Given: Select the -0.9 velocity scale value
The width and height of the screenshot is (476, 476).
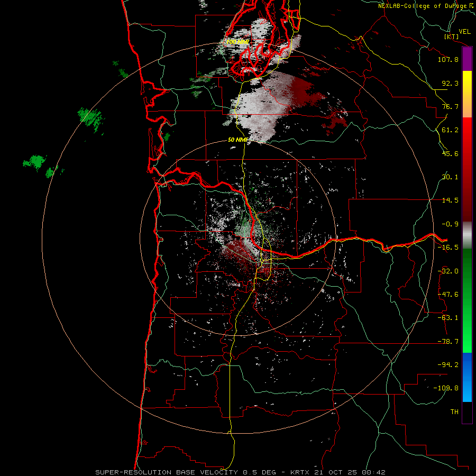Looking at the screenshot, I should pyautogui.click(x=450, y=224).
